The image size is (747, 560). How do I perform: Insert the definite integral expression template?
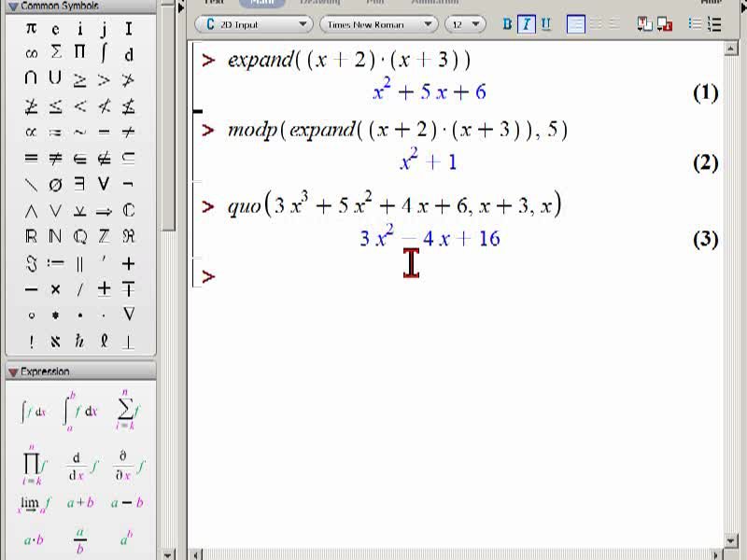click(x=80, y=411)
